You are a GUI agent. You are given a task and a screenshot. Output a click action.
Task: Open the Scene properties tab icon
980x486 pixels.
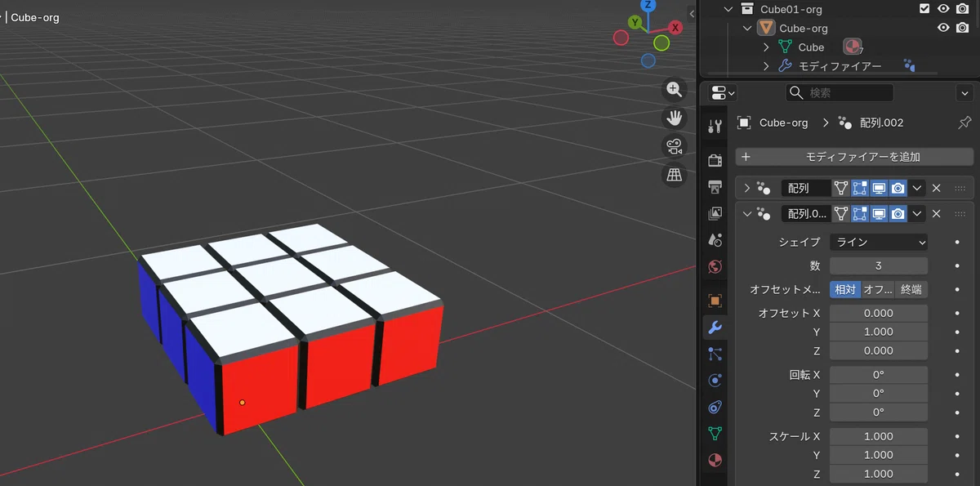click(x=715, y=240)
